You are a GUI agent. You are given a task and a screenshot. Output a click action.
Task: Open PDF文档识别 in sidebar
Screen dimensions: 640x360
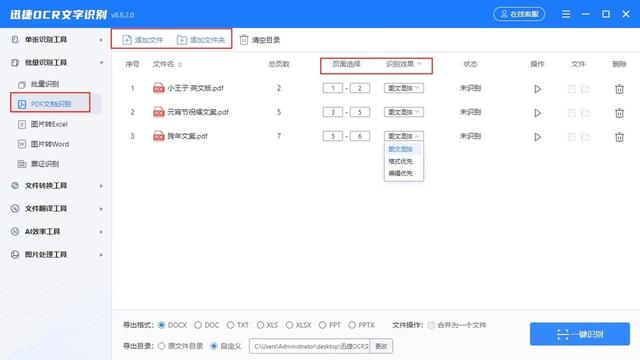50,104
